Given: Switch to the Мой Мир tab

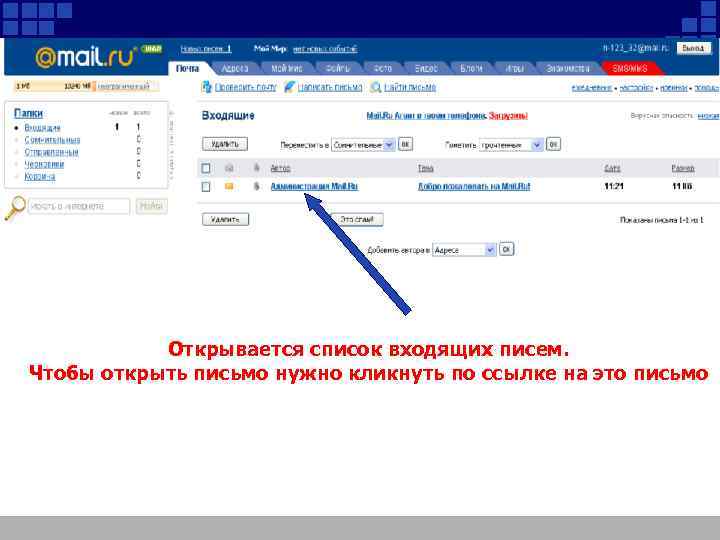Looking at the screenshot, I should pyautogui.click(x=286, y=68).
